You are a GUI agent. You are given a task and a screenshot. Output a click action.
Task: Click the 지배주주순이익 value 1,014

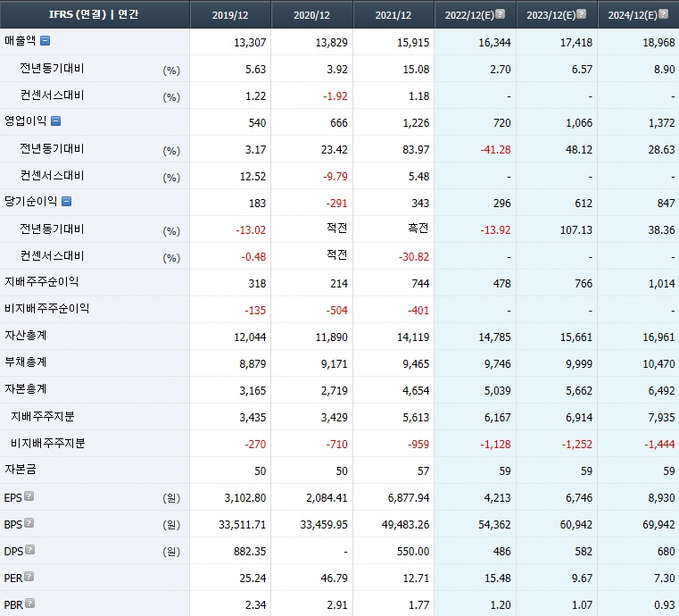pyautogui.click(x=661, y=284)
